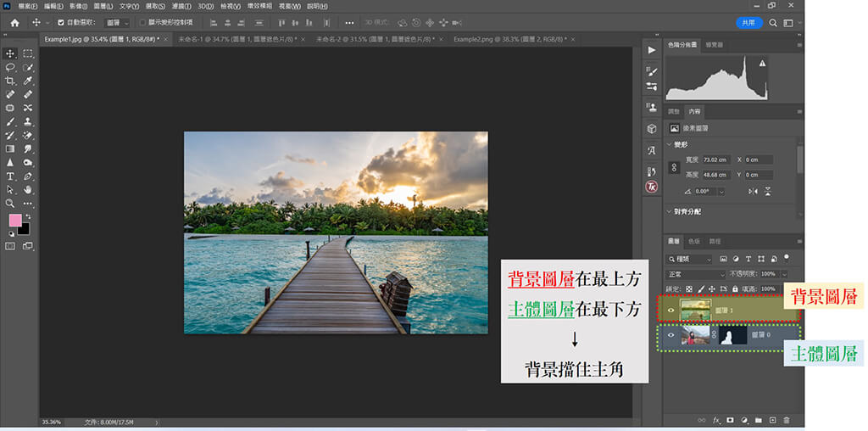
Task: Open the rotation angle dropdown arrow
Action: (721, 191)
